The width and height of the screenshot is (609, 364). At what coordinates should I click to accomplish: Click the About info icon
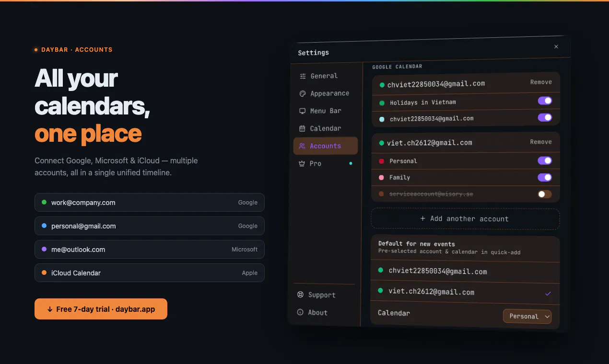pos(300,312)
